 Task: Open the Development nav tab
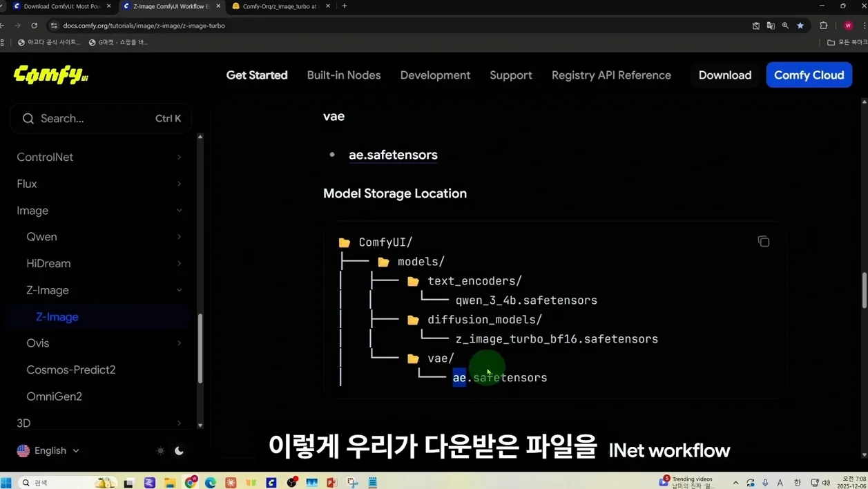coord(435,75)
